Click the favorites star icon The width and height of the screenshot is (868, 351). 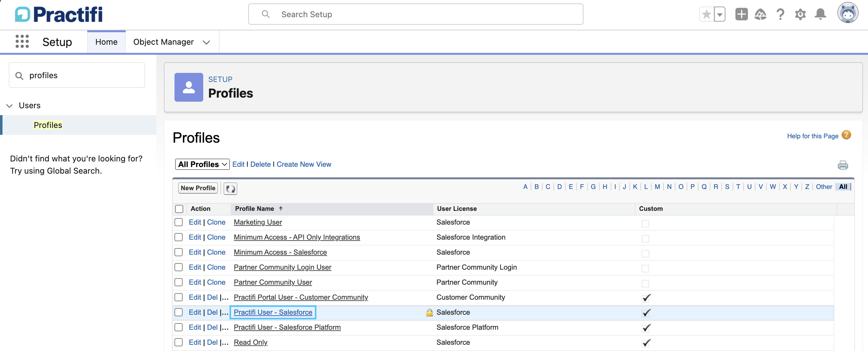tap(706, 14)
